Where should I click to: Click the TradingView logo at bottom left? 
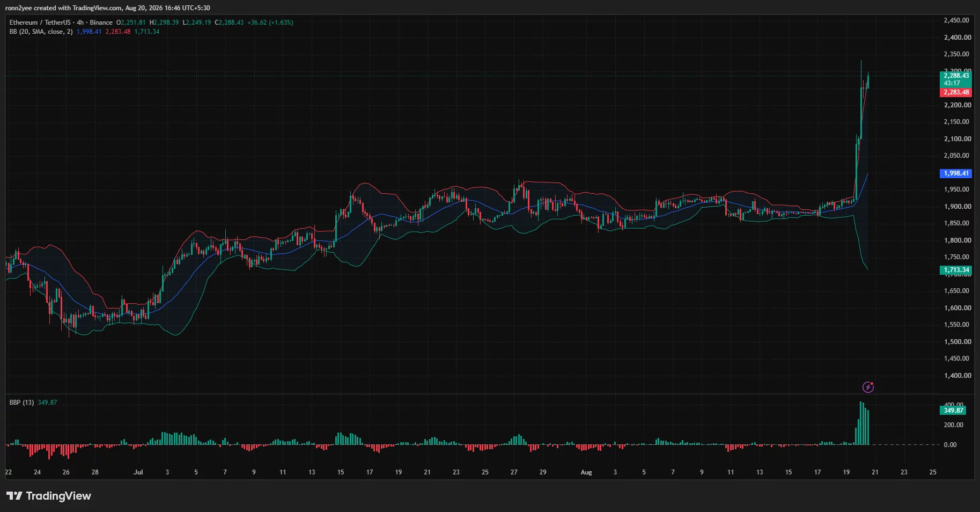(49, 496)
